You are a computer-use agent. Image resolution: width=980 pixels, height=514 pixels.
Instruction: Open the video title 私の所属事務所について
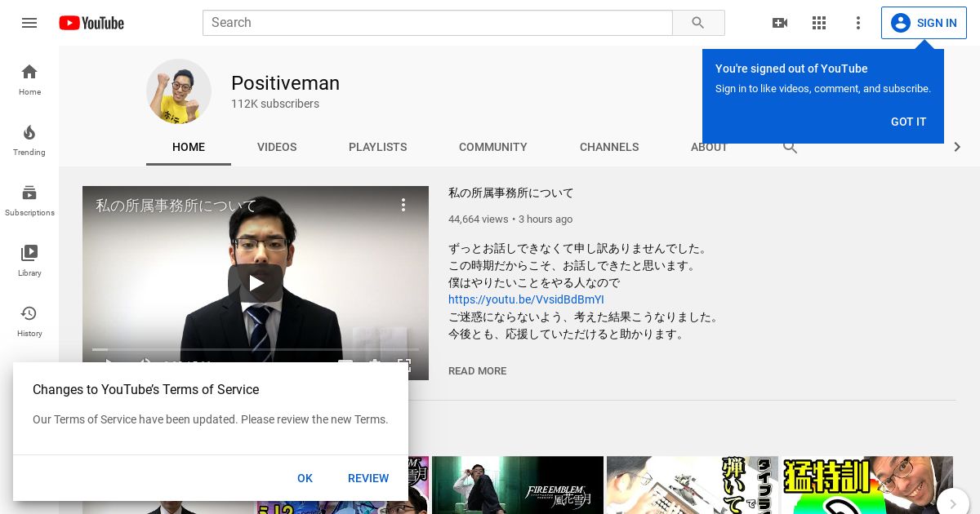coord(511,193)
